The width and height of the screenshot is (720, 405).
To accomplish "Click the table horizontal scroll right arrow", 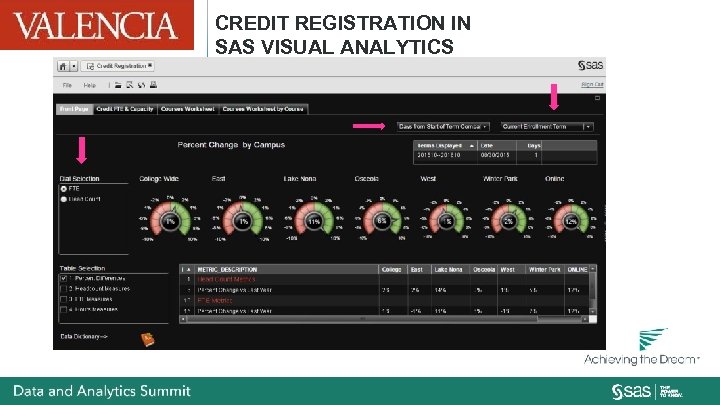I will (x=585, y=319).
